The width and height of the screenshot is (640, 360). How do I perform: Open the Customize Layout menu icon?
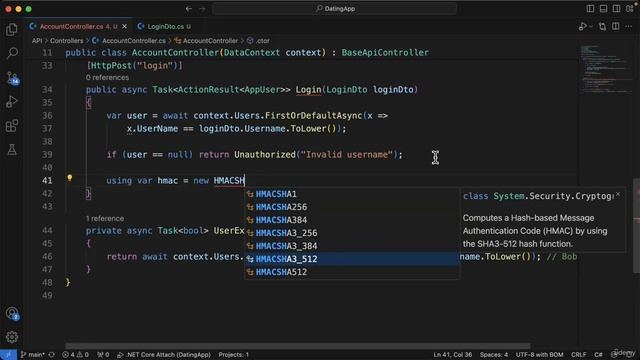tap(629, 9)
